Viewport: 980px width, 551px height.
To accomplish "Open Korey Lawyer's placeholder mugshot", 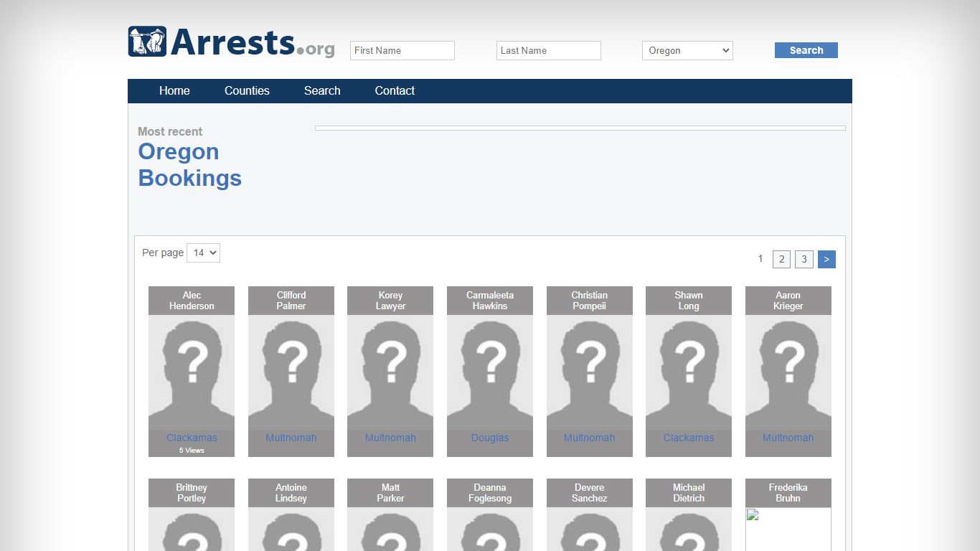I will (390, 372).
